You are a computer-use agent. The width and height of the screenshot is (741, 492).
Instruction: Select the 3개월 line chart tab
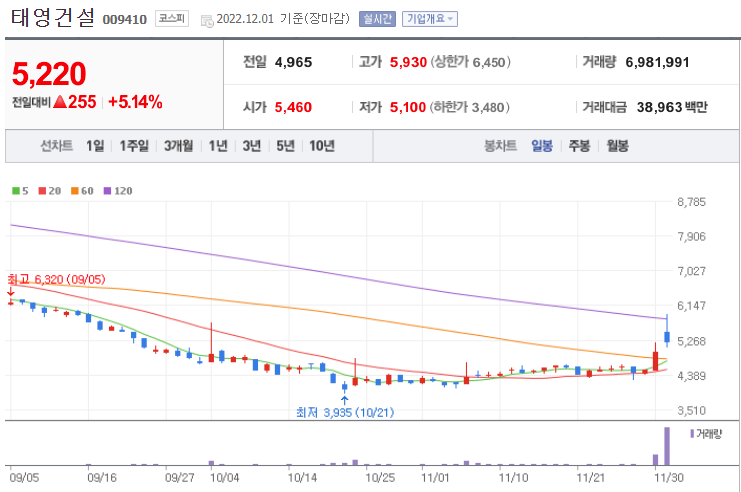(179, 146)
